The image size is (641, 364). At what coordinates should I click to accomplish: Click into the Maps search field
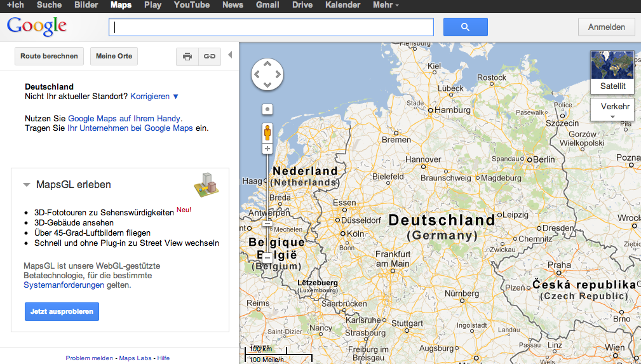click(x=271, y=27)
